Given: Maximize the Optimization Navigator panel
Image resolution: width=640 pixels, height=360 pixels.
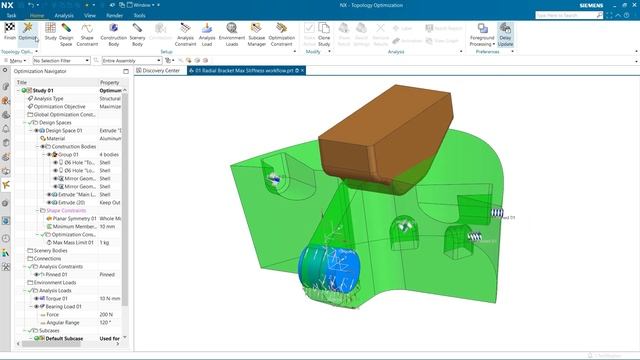Looking at the screenshot, I should coord(126,71).
